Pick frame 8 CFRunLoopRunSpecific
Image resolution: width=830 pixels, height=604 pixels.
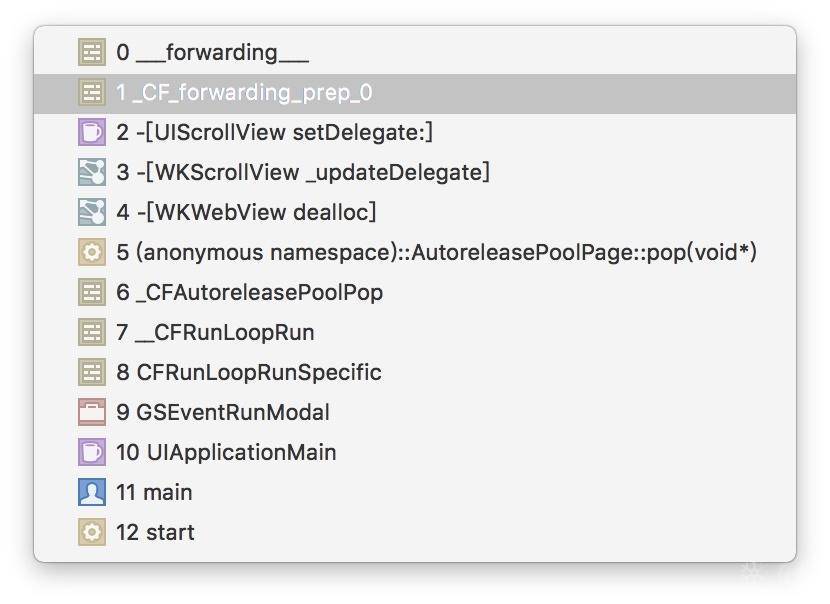(x=248, y=372)
